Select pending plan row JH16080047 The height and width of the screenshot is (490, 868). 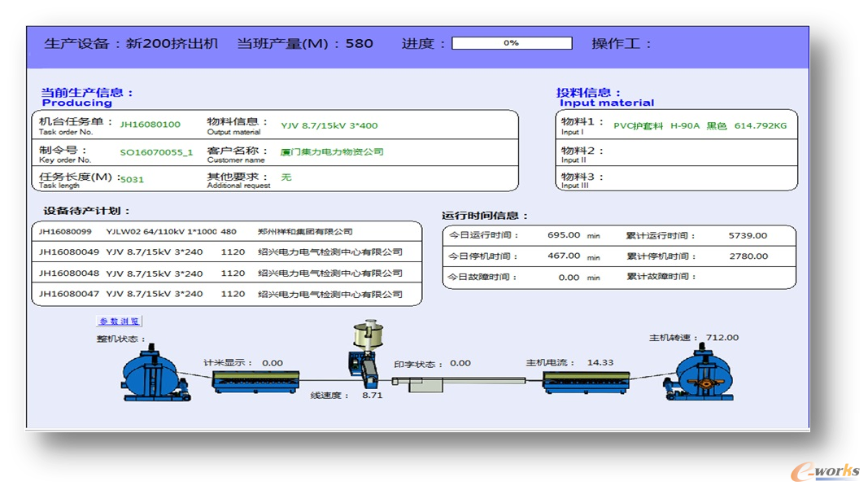click(227, 294)
